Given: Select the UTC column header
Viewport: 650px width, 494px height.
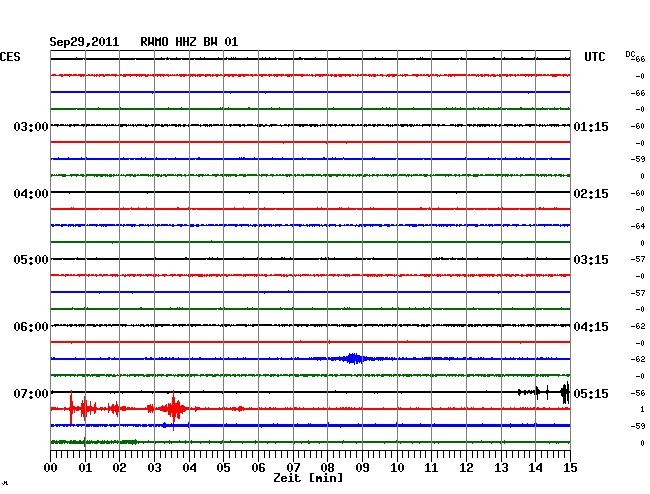Looking at the screenshot, I should [594, 57].
